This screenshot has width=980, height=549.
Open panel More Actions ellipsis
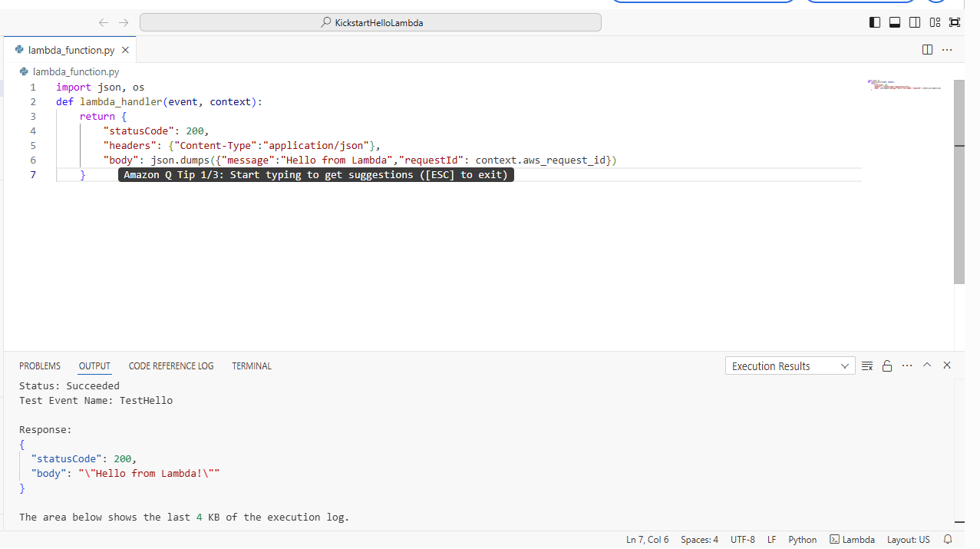coord(907,365)
